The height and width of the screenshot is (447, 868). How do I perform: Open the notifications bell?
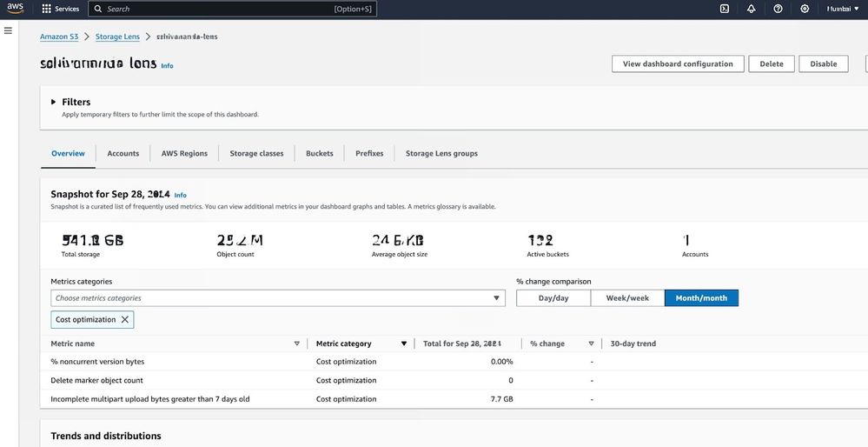pyautogui.click(x=751, y=9)
